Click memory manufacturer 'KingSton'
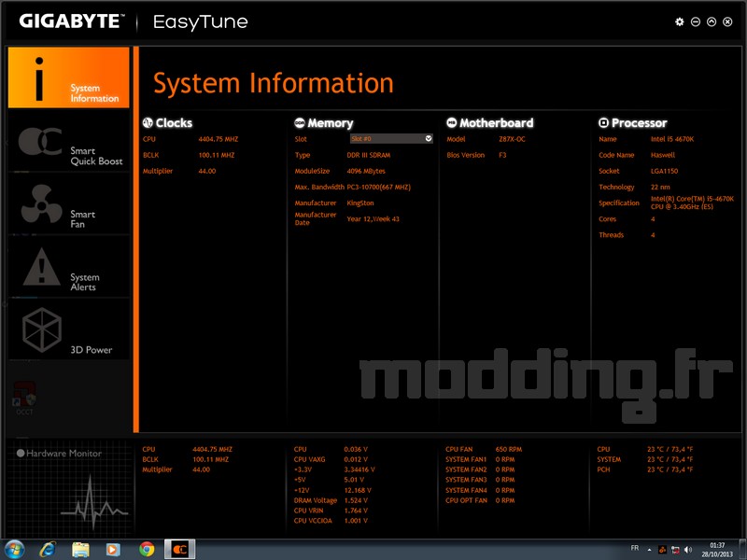Image resolution: width=747 pixels, height=560 pixels. pos(360,203)
